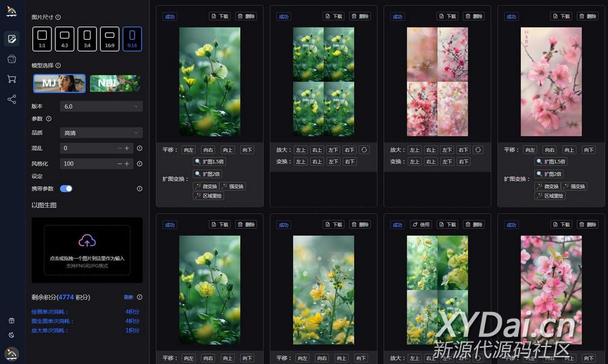Image resolution: width=608 pixels, height=364 pixels.
Task: Click the refresh icon after 放大 in second card
Action: tap(364, 150)
